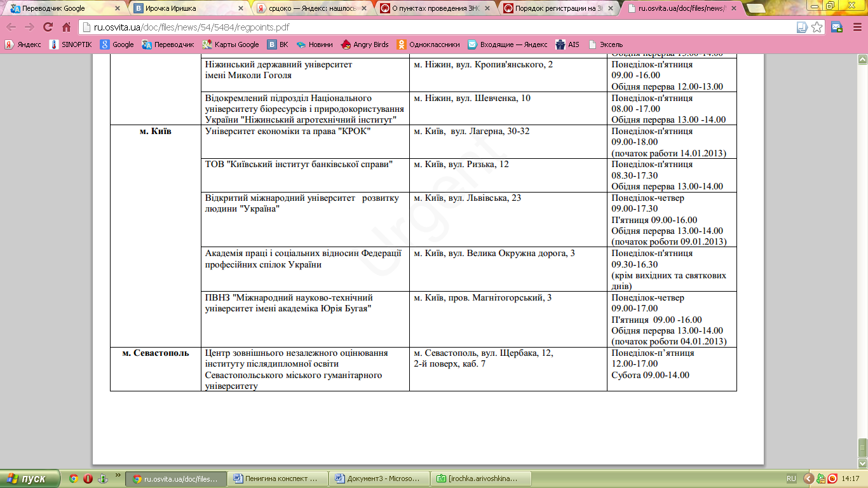This screenshot has height=488, width=868.
Task: Click the page scrollbar down arrow
Action: 862,463
